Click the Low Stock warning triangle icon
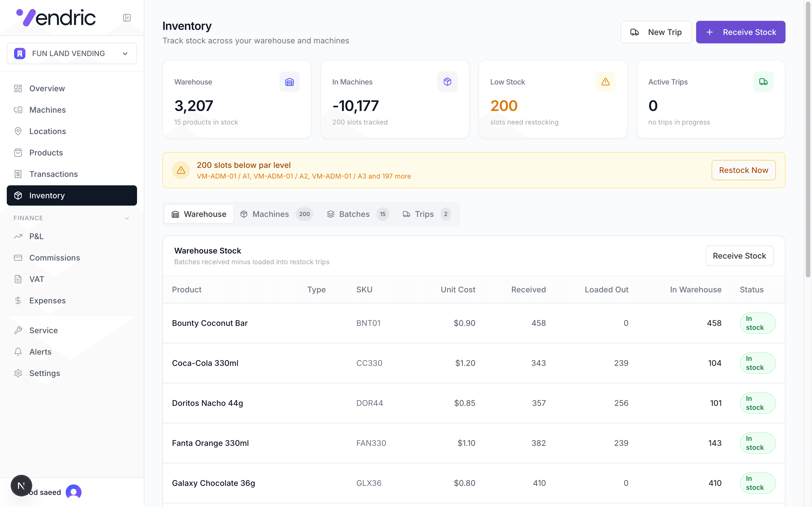Screen dimensions: 812x507 605,82
